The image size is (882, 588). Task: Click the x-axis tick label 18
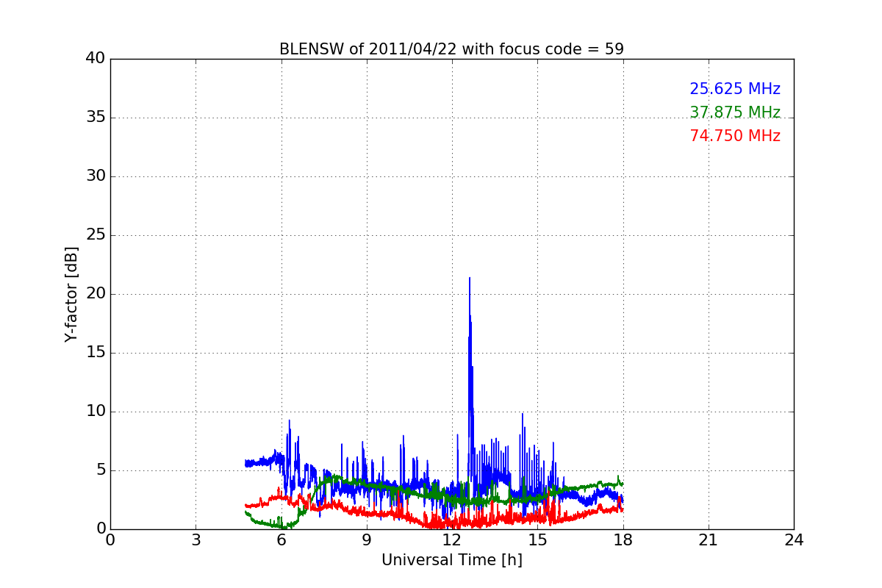click(x=623, y=539)
